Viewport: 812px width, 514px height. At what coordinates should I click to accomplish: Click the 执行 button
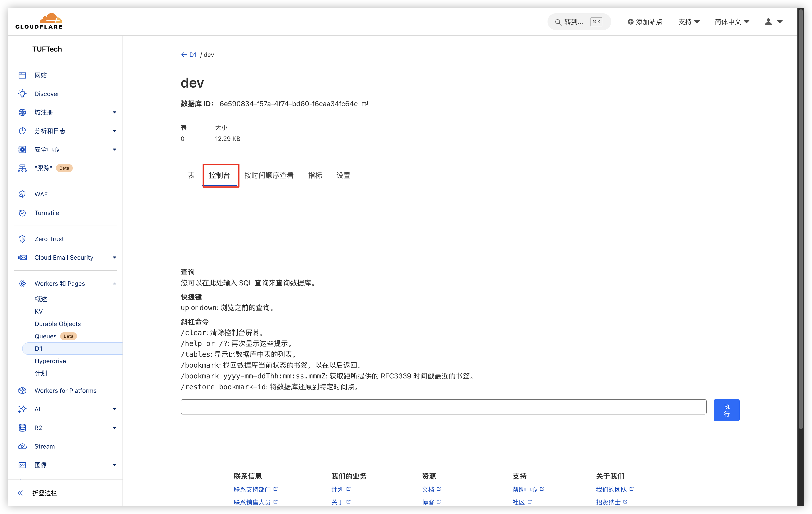[727, 410]
